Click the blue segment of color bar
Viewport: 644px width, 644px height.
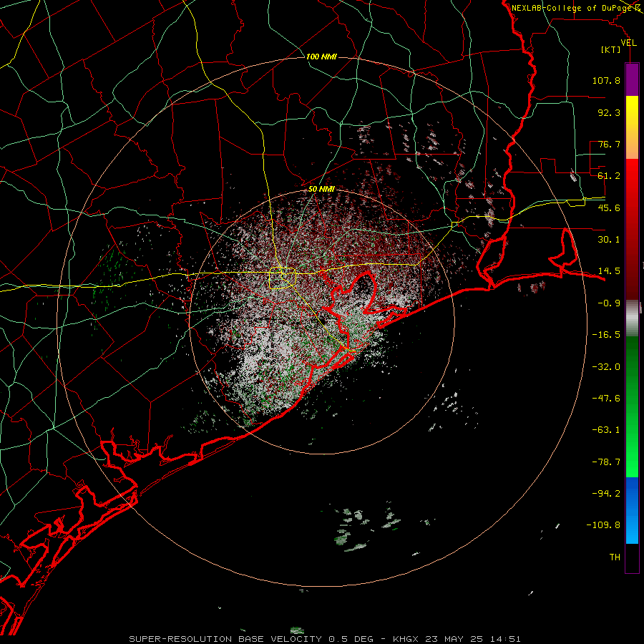click(632, 510)
